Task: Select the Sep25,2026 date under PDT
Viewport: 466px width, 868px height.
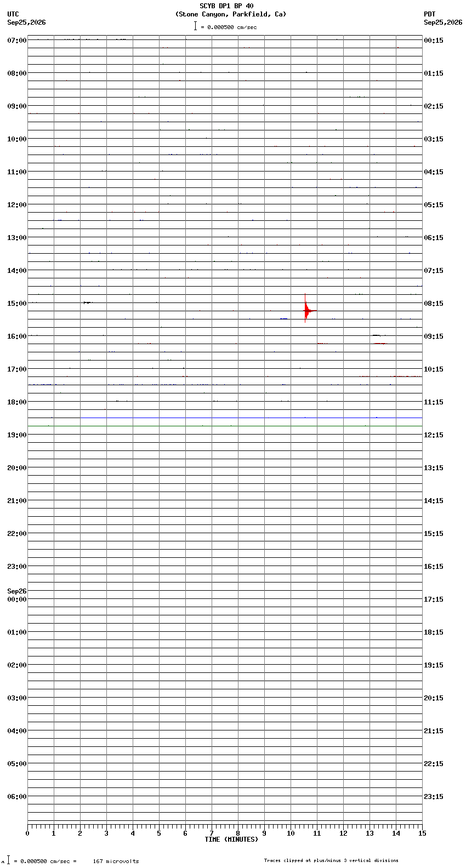Action: (x=443, y=22)
